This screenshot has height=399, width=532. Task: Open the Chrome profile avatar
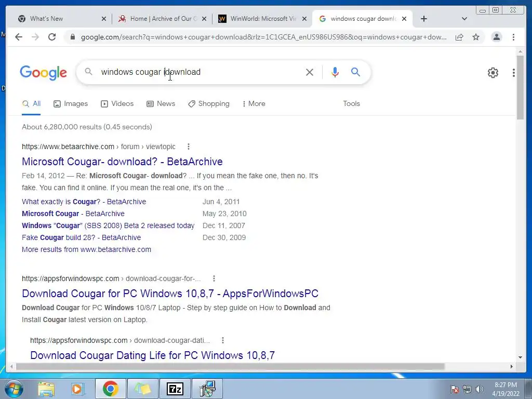496,37
